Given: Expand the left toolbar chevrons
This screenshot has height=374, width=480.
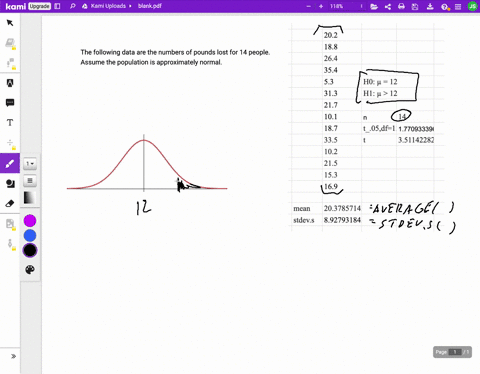Looking at the screenshot, I should pyautogui.click(x=13, y=356).
